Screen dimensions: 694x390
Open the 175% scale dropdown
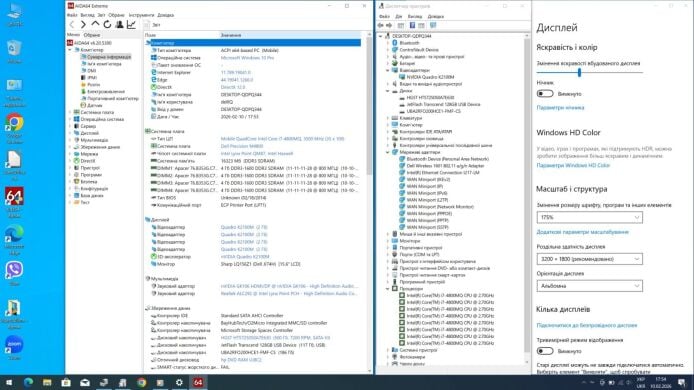click(590, 217)
